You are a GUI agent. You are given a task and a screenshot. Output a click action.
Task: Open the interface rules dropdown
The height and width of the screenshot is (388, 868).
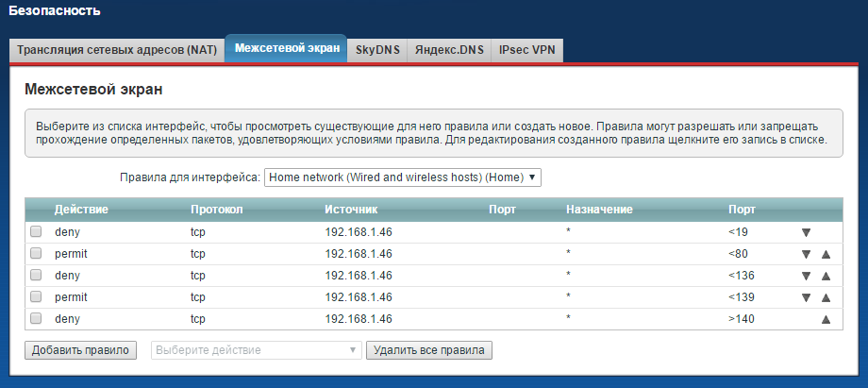(403, 177)
